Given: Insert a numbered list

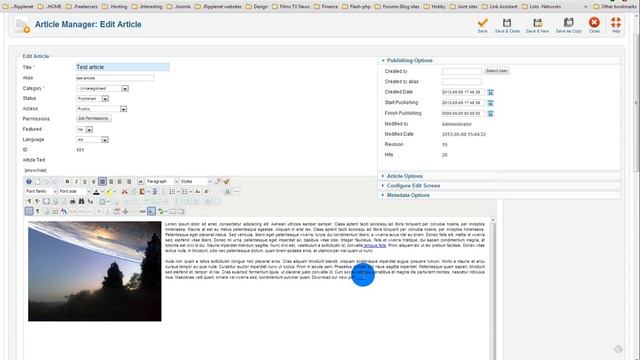Looking at the screenshot, I should (x=172, y=191).
